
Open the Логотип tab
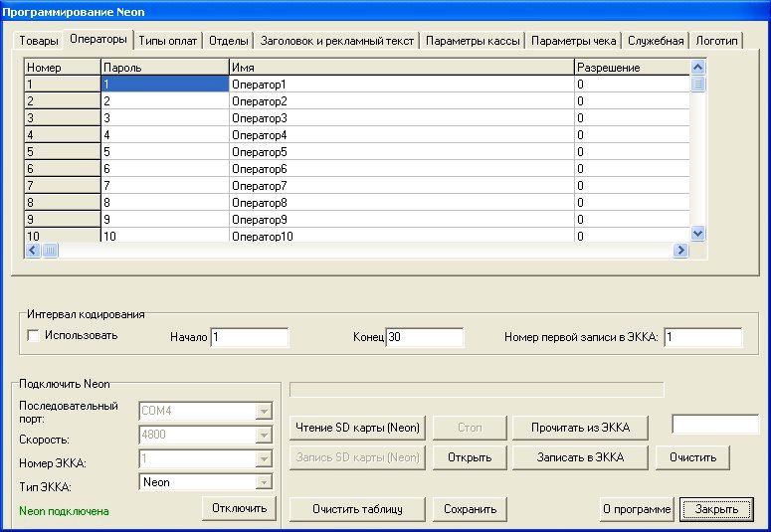point(716,41)
